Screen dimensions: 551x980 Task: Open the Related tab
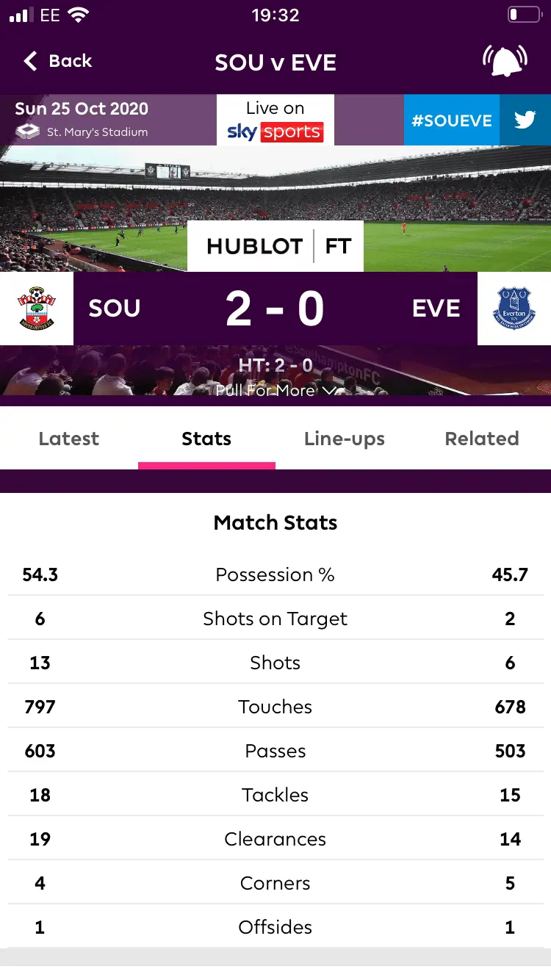(482, 439)
